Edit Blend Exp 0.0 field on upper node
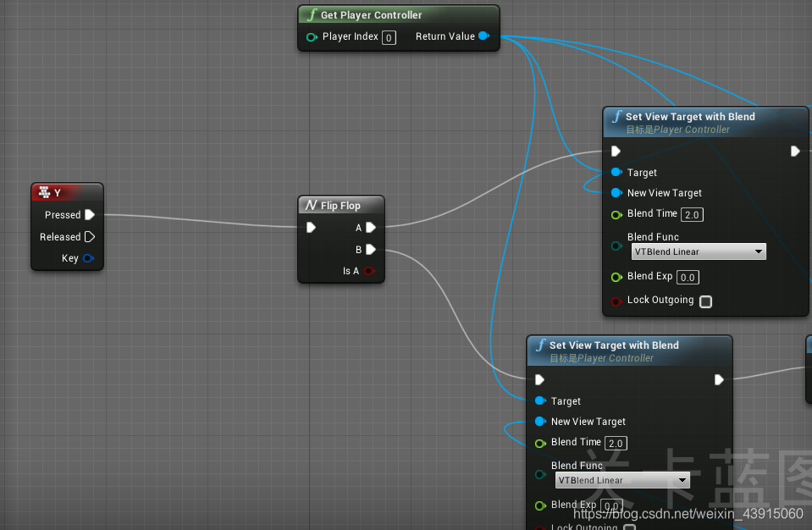 [688, 278]
